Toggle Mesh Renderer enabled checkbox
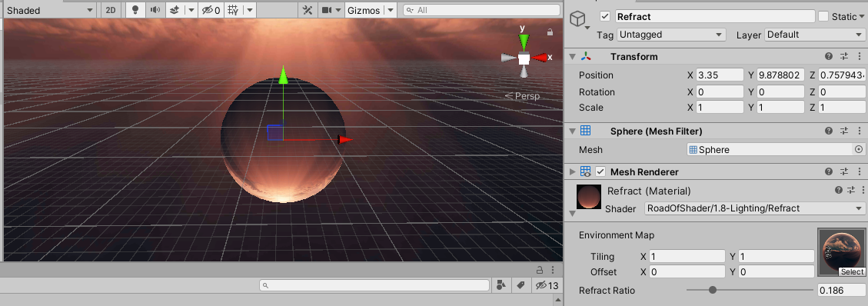 click(x=600, y=171)
